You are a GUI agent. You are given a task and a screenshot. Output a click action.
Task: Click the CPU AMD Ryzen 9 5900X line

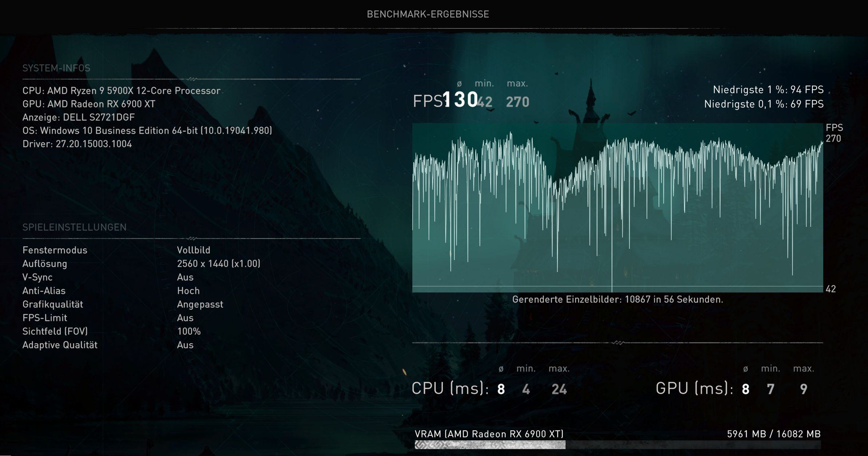click(122, 91)
